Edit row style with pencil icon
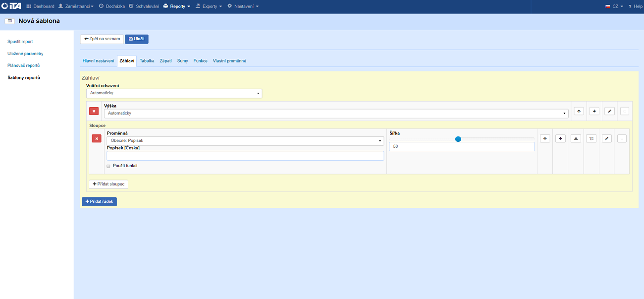Image resolution: width=644 pixels, height=299 pixels. coord(609,111)
